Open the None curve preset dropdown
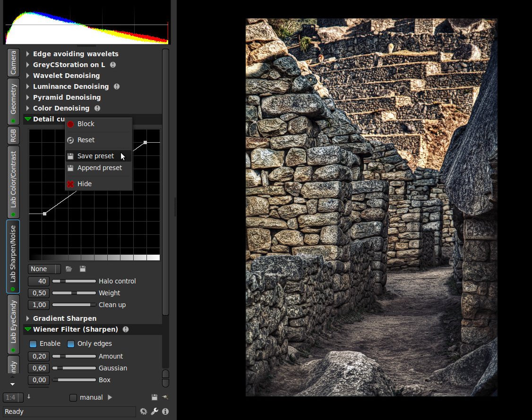 pyautogui.click(x=44, y=269)
